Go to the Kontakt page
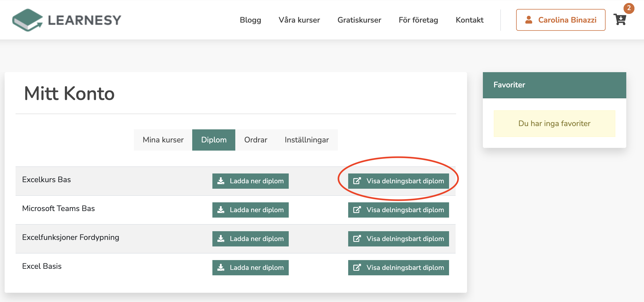 coord(470,20)
